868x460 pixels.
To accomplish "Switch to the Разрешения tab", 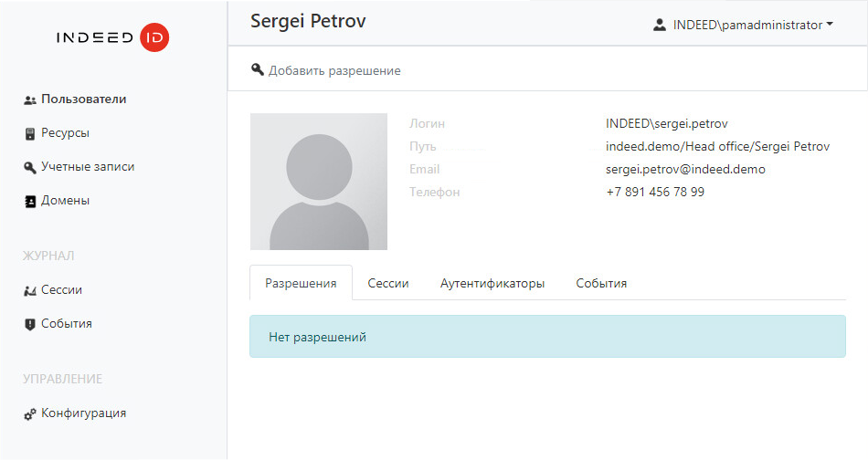I will coord(301,284).
